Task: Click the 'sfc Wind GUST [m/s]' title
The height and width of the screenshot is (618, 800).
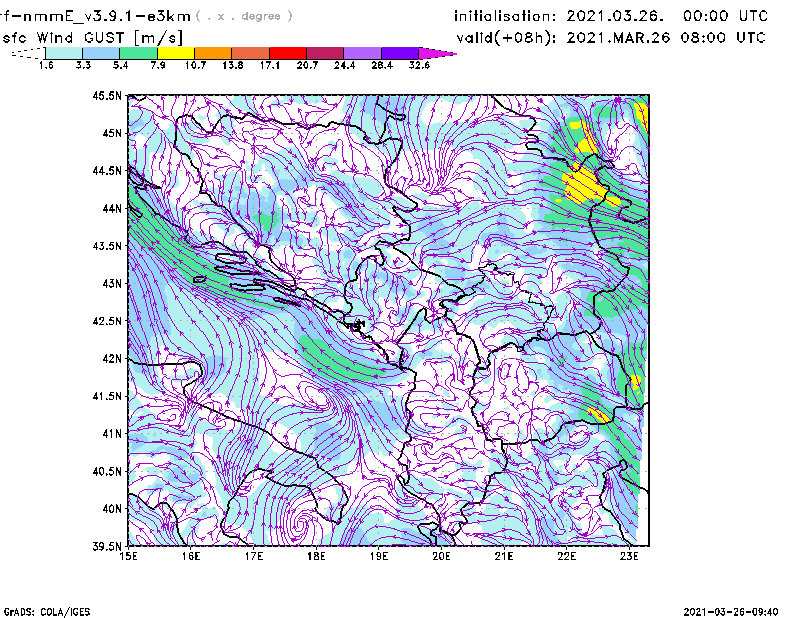Action: pyautogui.click(x=92, y=38)
